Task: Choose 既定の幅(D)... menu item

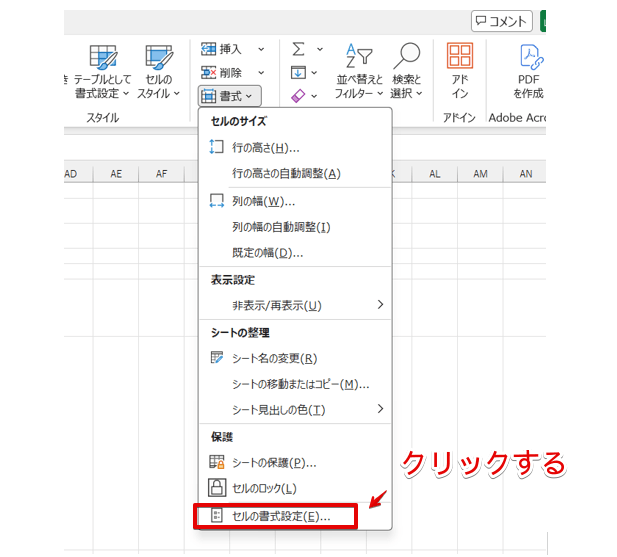Action: (x=296, y=253)
